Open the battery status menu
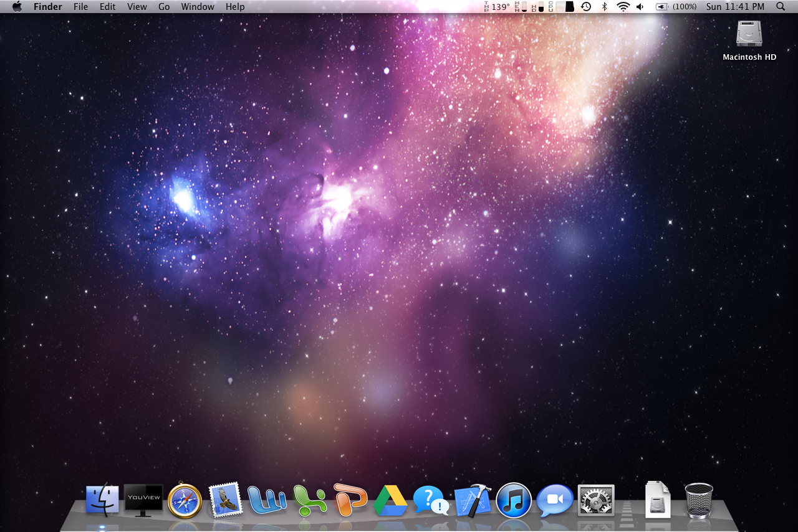 coord(676,7)
